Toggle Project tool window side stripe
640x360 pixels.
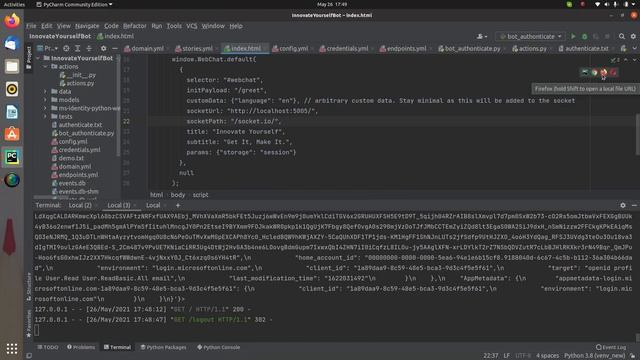click(x=29, y=57)
